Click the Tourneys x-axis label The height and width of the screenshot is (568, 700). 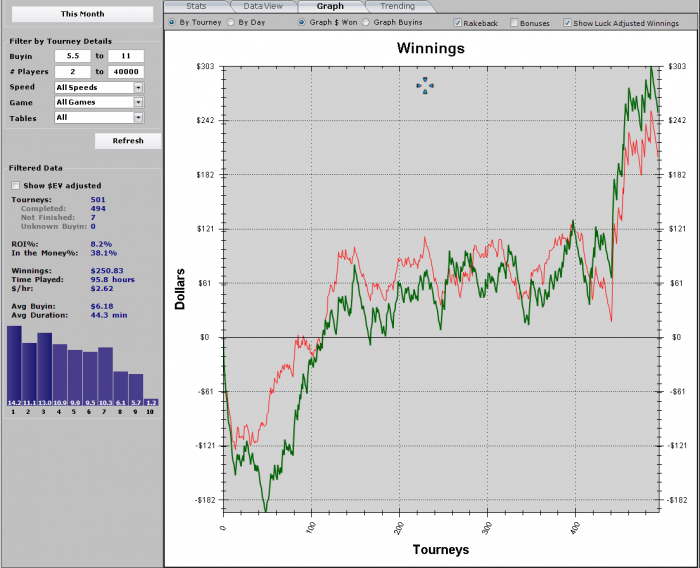[441, 549]
